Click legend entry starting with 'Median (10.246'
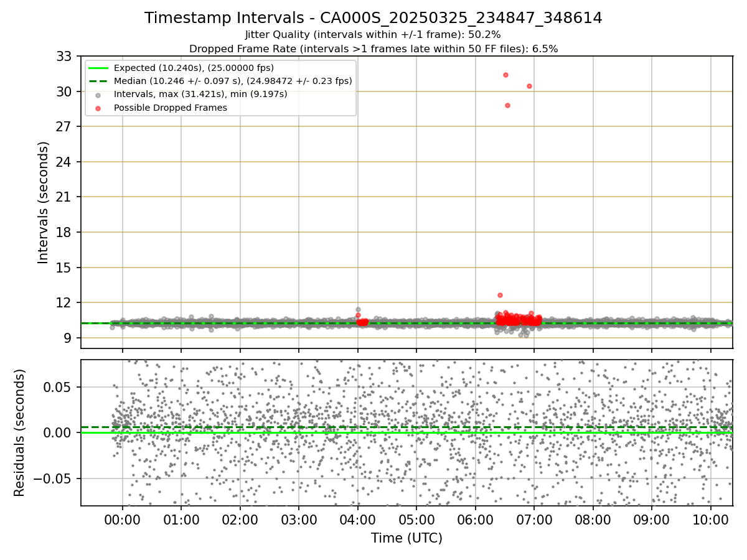This screenshot has height=560, width=747. coord(233,81)
